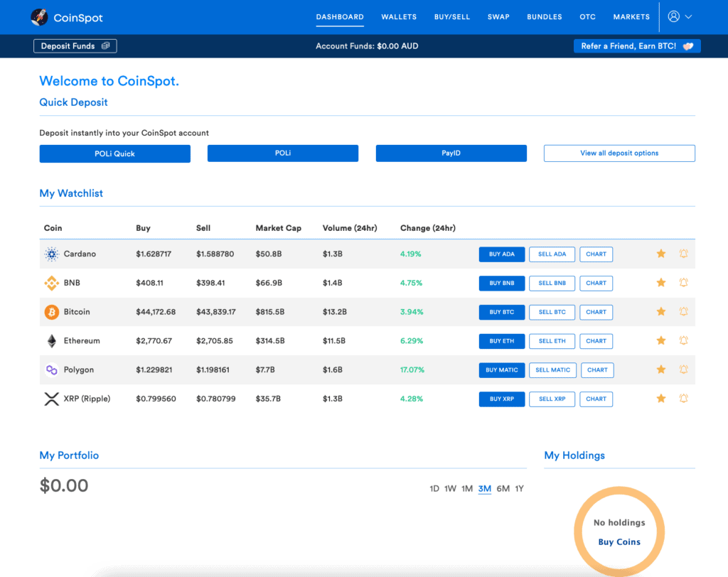Select the 6M portfolio range
This screenshot has width=728, height=577.
(x=503, y=489)
